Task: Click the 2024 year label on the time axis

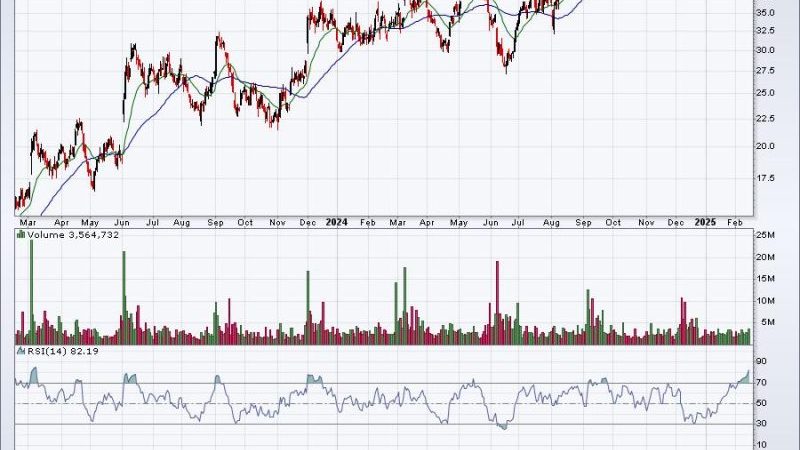Action: pos(337,222)
